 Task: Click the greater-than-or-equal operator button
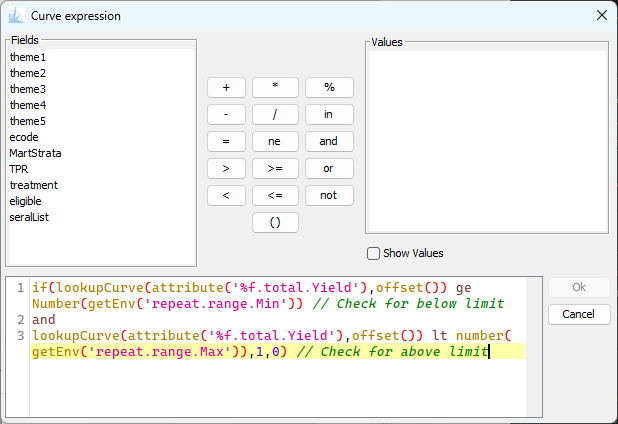[x=275, y=169]
